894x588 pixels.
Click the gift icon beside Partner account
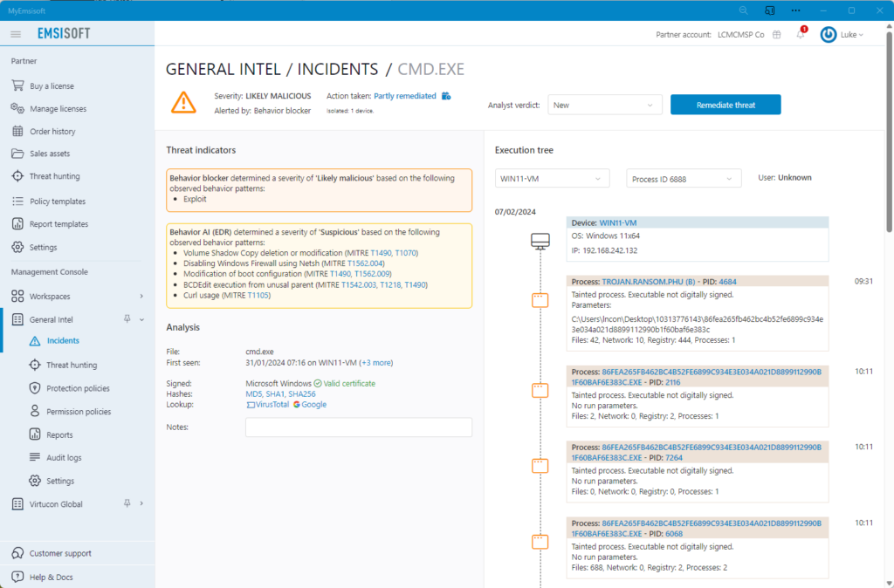tap(776, 35)
